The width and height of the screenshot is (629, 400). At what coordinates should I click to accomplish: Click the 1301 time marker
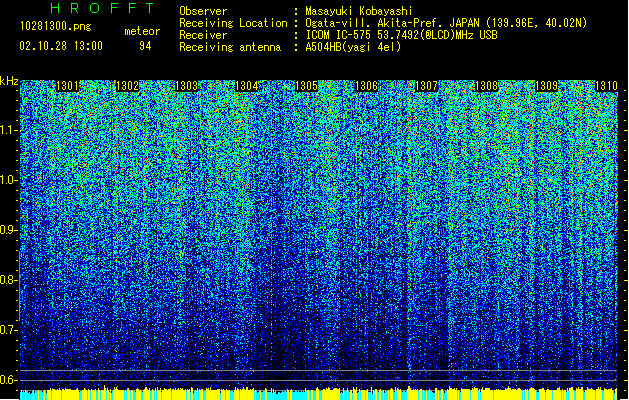tap(67, 86)
